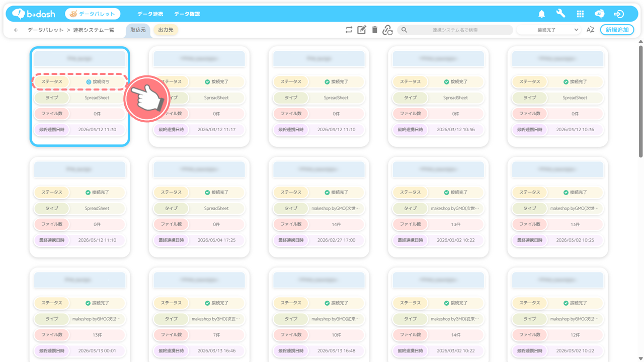Click the b→dash logo

point(34,14)
